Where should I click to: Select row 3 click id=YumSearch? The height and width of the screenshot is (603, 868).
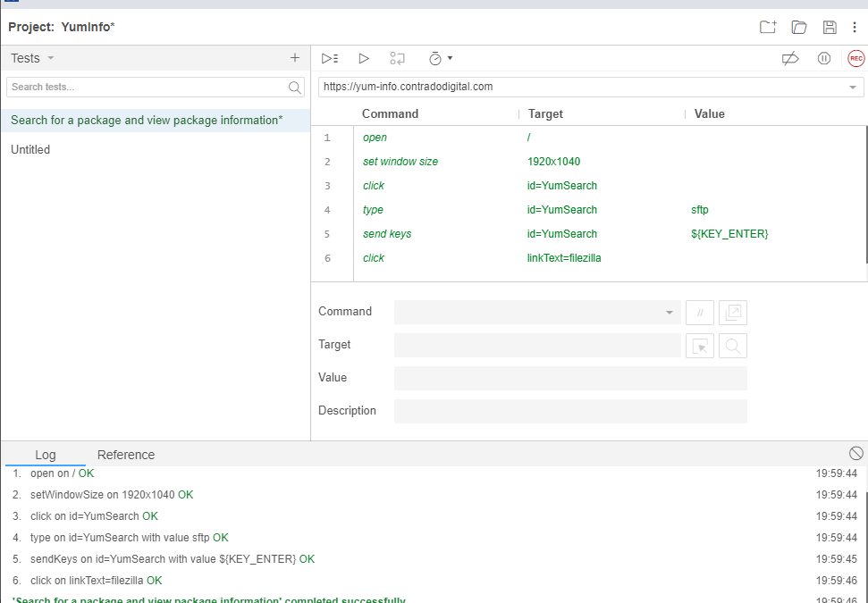point(589,185)
